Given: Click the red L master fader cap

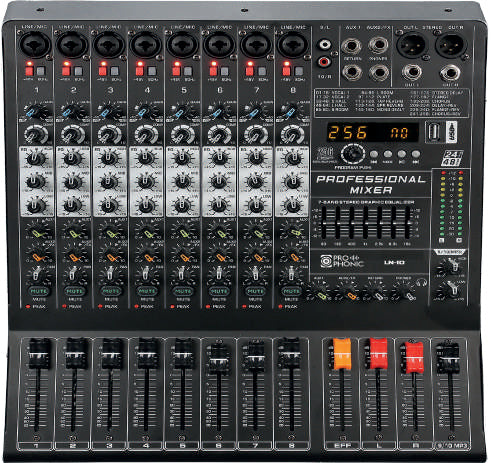Looking at the screenshot, I should pos(379,353).
